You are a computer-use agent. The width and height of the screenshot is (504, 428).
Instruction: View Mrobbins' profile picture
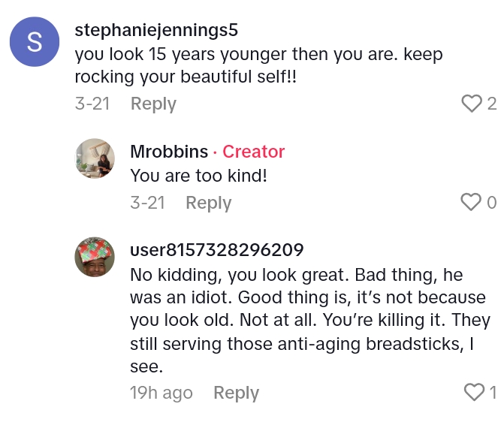pyautogui.click(x=95, y=158)
